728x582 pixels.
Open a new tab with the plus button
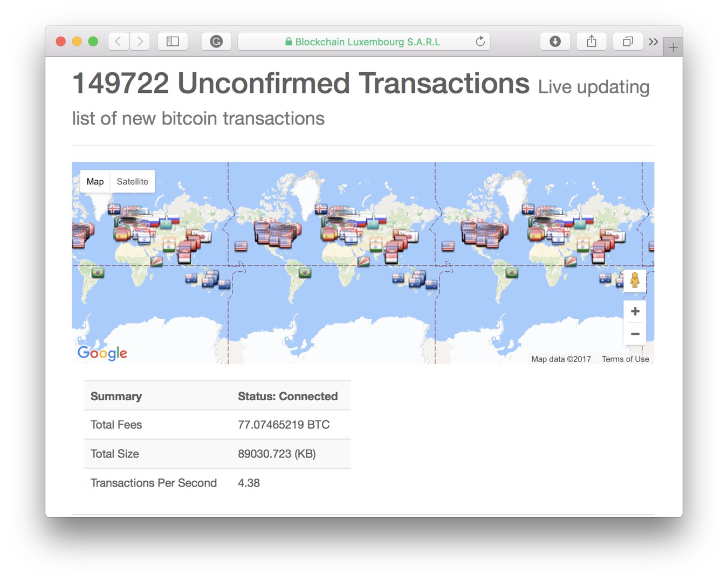click(673, 47)
